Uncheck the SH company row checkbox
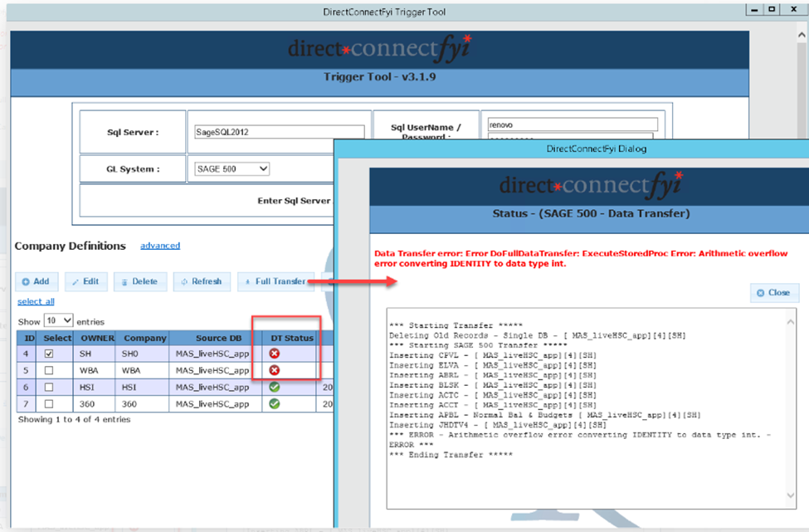 49,354
